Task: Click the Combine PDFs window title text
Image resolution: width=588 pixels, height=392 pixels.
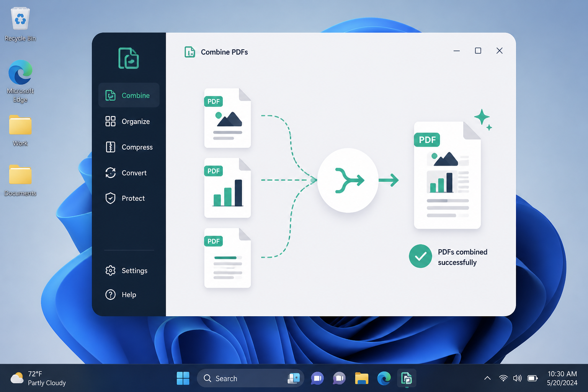Action: (x=224, y=52)
